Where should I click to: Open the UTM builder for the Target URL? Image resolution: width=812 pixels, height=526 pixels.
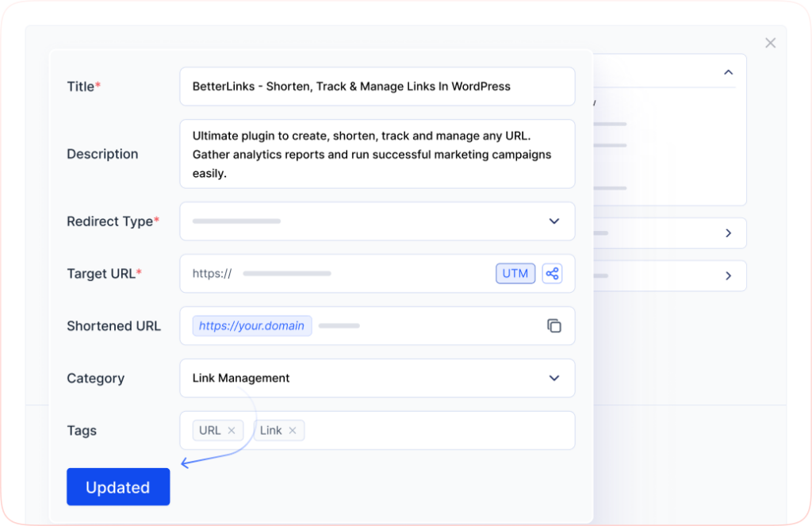(x=515, y=273)
